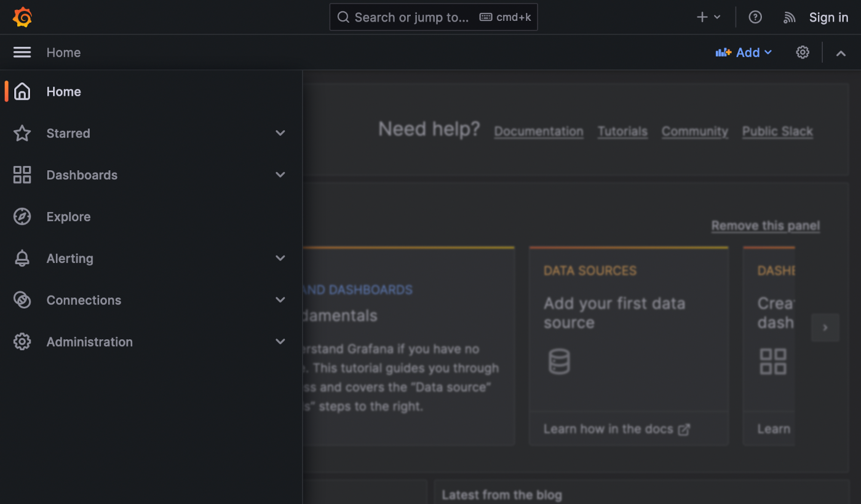Open the Documentation link
Image resolution: width=861 pixels, height=504 pixels.
(x=538, y=131)
